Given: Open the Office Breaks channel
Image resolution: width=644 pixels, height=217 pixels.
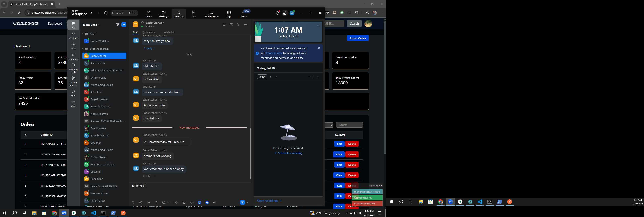Looking at the screenshot, I should click(104, 78).
